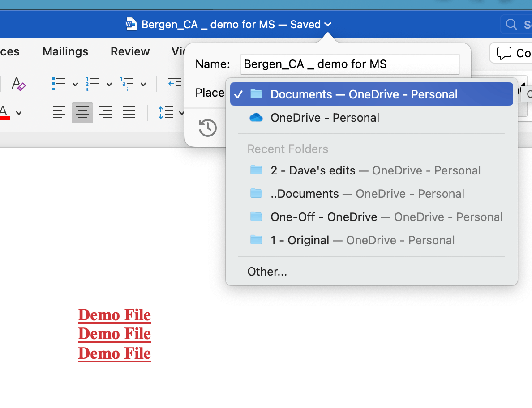Expand the Multilevel list dropdown arrow
The height and width of the screenshot is (408, 532).
click(143, 85)
